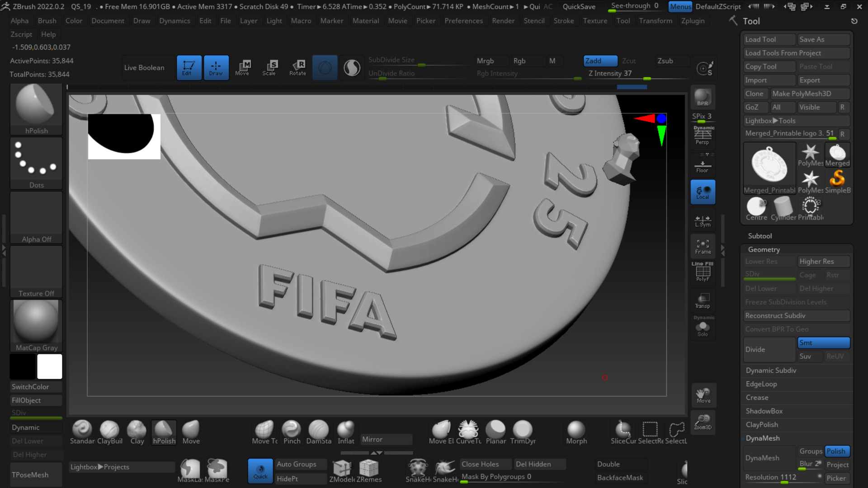The height and width of the screenshot is (488, 868).
Task: Select the Move transform tool
Action: (x=243, y=67)
